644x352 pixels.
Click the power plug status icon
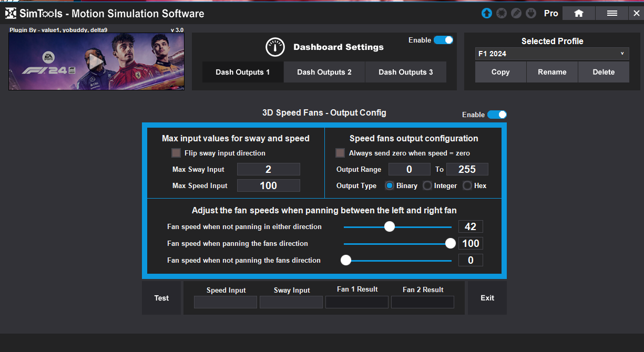[x=531, y=13]
